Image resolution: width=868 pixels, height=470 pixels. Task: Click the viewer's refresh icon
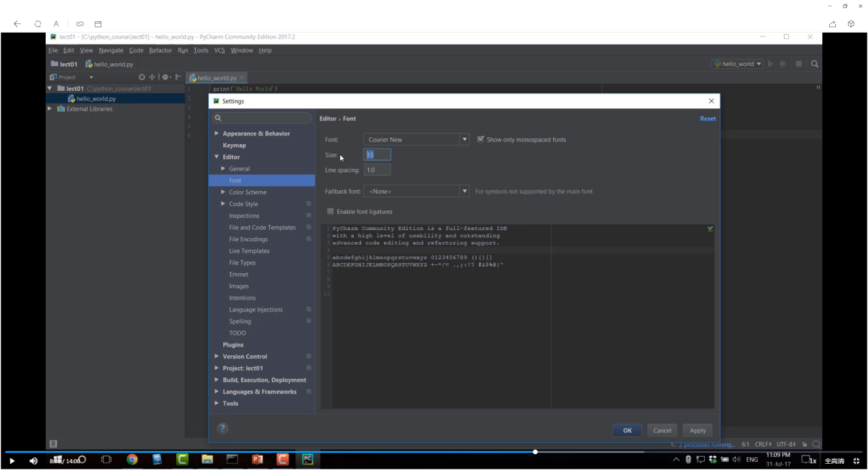(x=38, y=24)
